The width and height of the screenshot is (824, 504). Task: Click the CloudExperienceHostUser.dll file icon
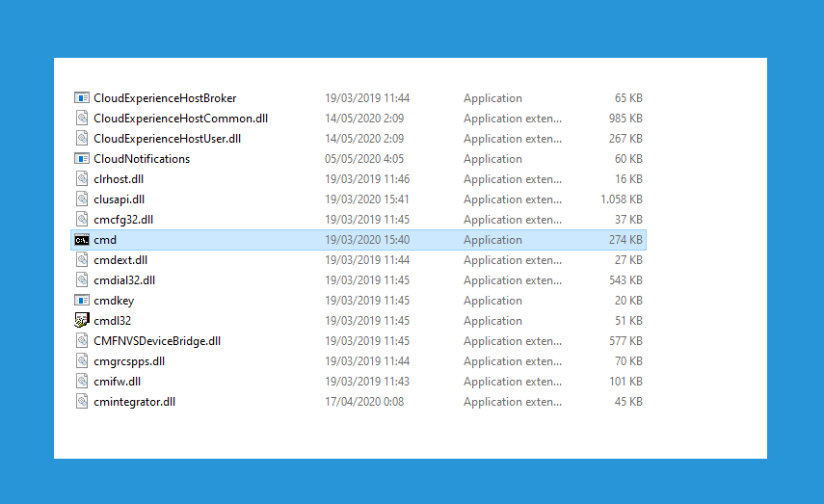point(82,138)
